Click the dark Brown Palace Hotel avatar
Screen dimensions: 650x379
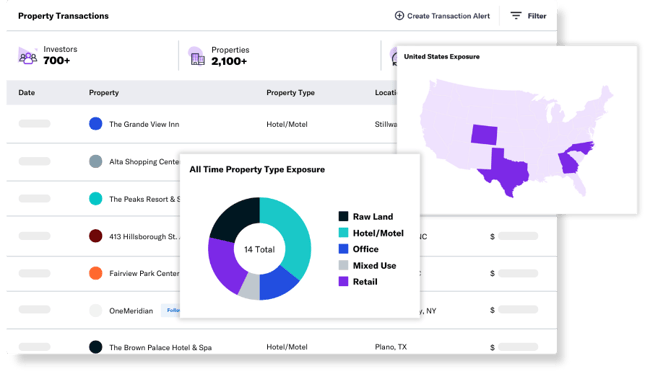(96, 347)
